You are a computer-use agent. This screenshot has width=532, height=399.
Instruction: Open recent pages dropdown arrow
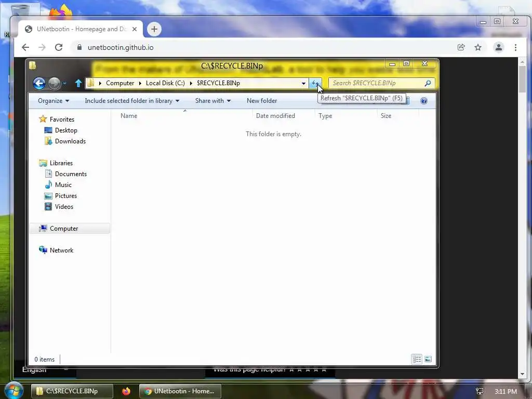click(x=64, y=83)
